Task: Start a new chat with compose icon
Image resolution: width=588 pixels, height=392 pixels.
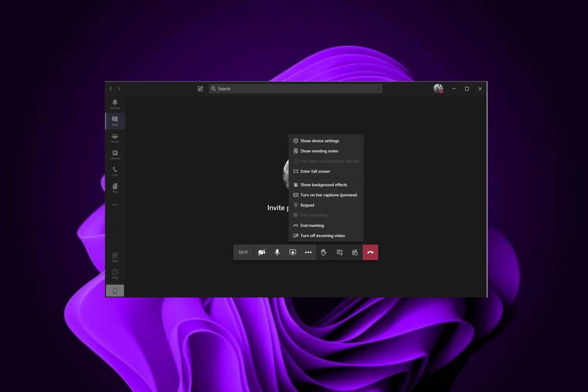Action: pyautogui.click(x=200, y=89)
